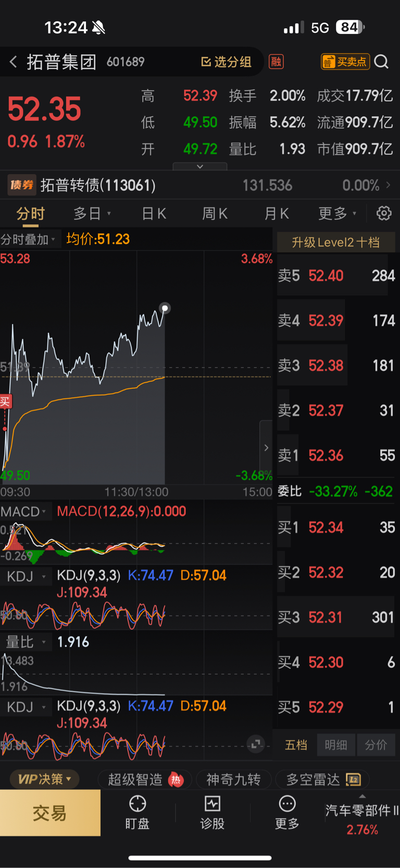Screen dimensions: 400x868
Task: Select the 卖1 52.36 order row
Action: pos(336,455)
